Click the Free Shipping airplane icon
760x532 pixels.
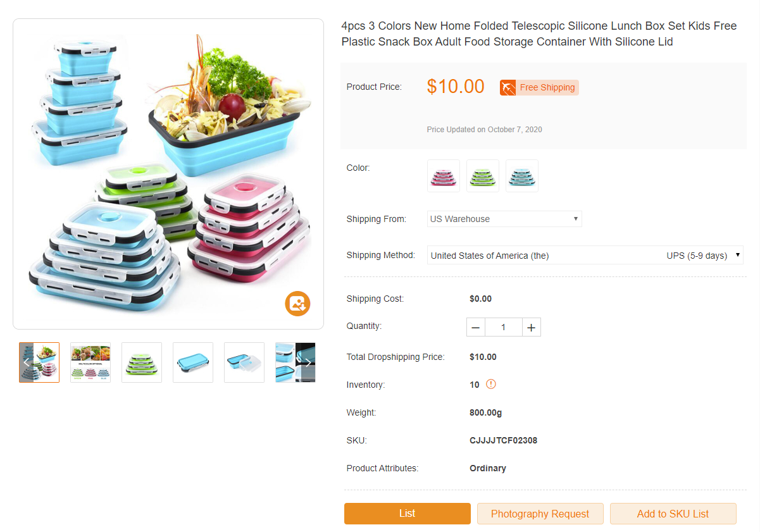(508, 88)
